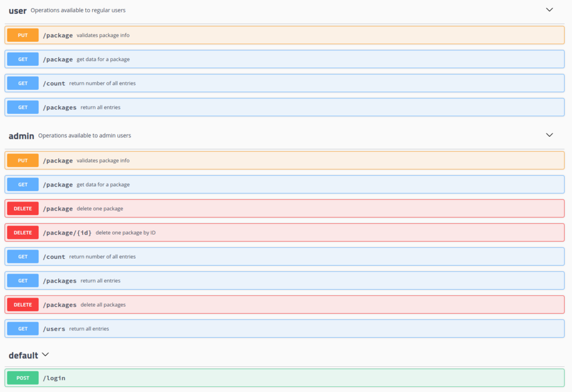Click user section 'return number of all entries'

pyautogui.click(x=103, y=83)
